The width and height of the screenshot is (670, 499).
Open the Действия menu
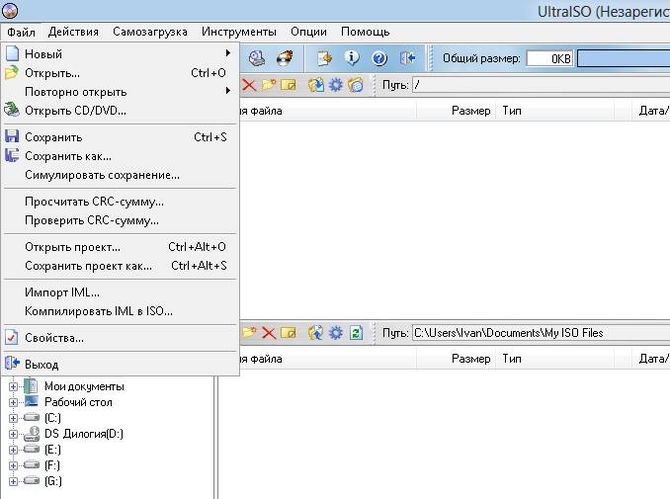73,32
